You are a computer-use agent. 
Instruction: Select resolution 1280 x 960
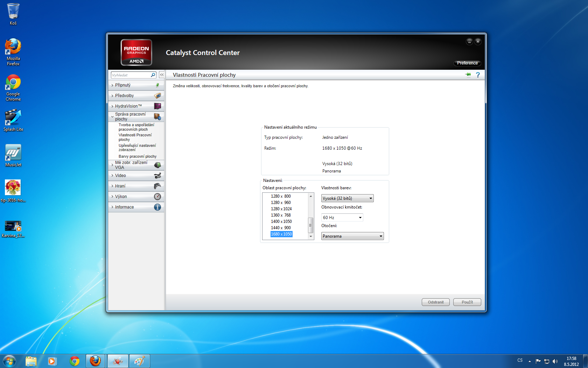[x=281, y=203]
